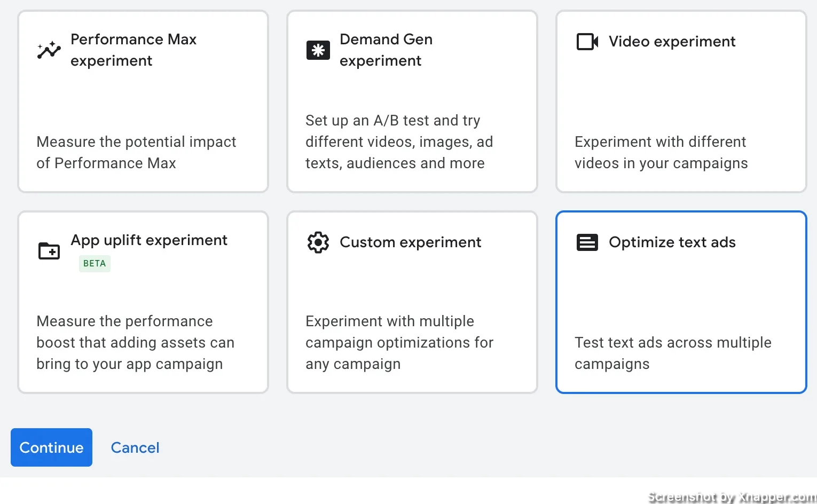
Task: Click 'Measure the potential impact of Performance Max' text
Action: 136,152
